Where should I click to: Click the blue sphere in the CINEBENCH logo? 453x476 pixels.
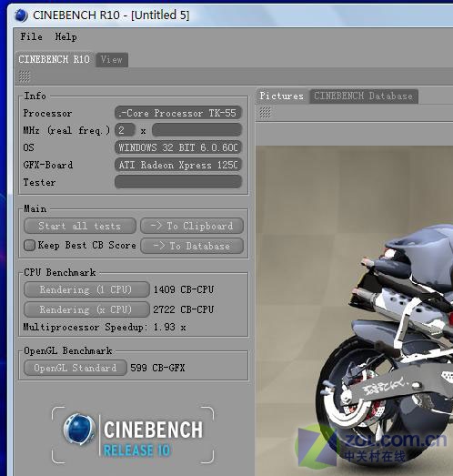point(79,429)
